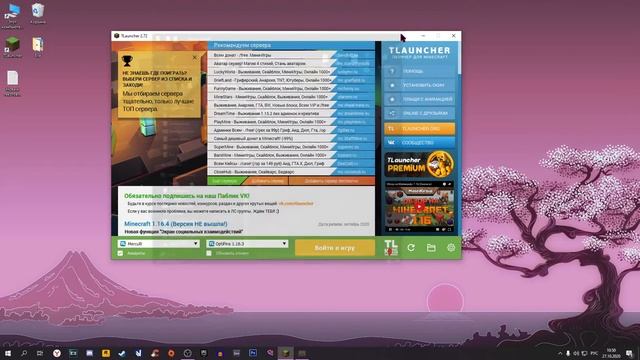Open the notification center on the taskbar
The image size is (640, 360).
click(629, 353)
